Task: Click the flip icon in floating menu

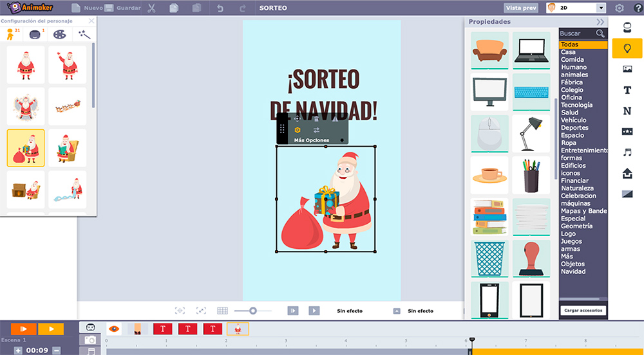Action: [335, 118]
